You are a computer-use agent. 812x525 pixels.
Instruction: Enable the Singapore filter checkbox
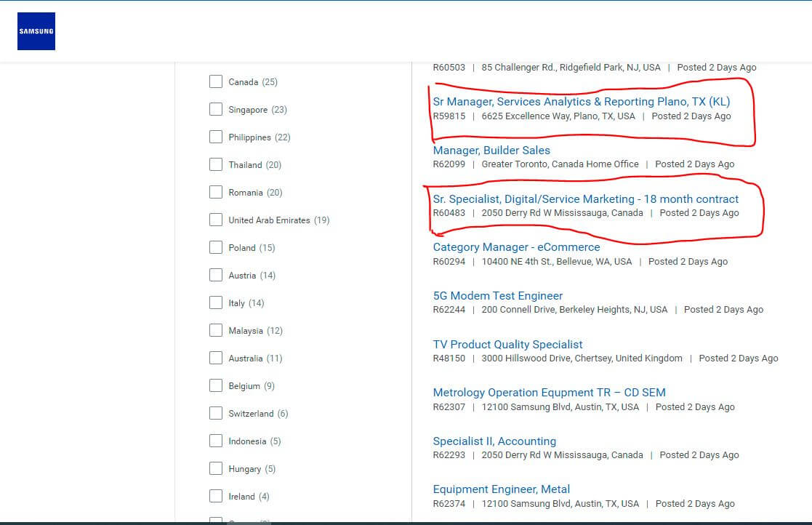click(216, 109)
